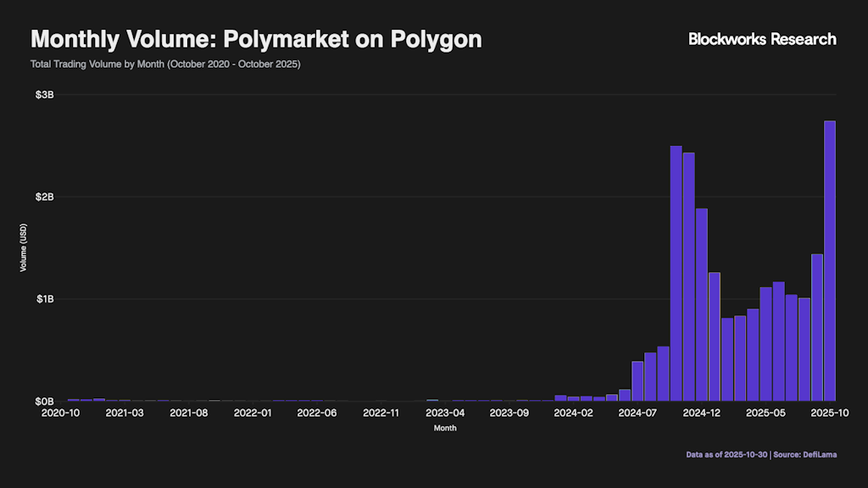Click the 2020-10 x-axis tick label
This screenshot has width=868, height=488.
tap(61, 413)
